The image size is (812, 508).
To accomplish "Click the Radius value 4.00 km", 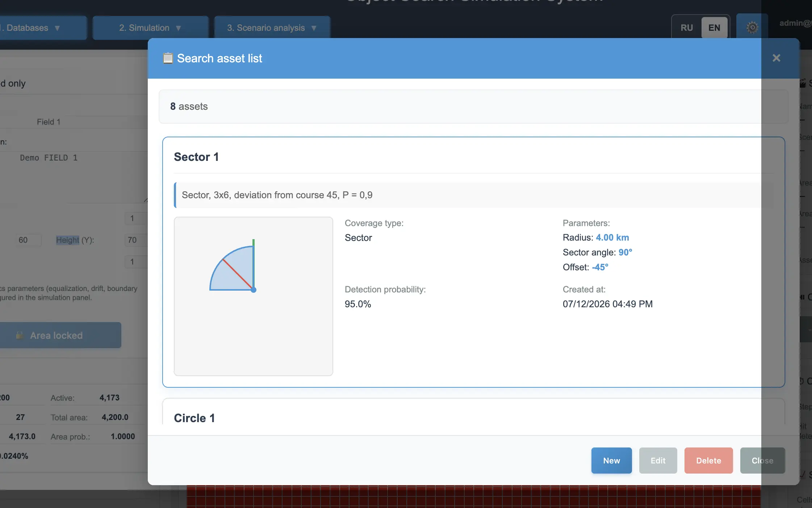I will click(612, 237).
